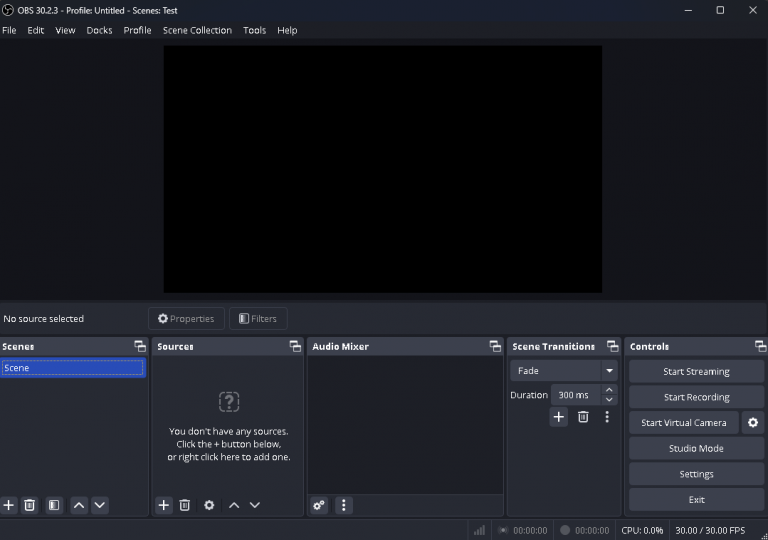
Task: Click the stream connection signal bars icon
Action: [479, 530]
